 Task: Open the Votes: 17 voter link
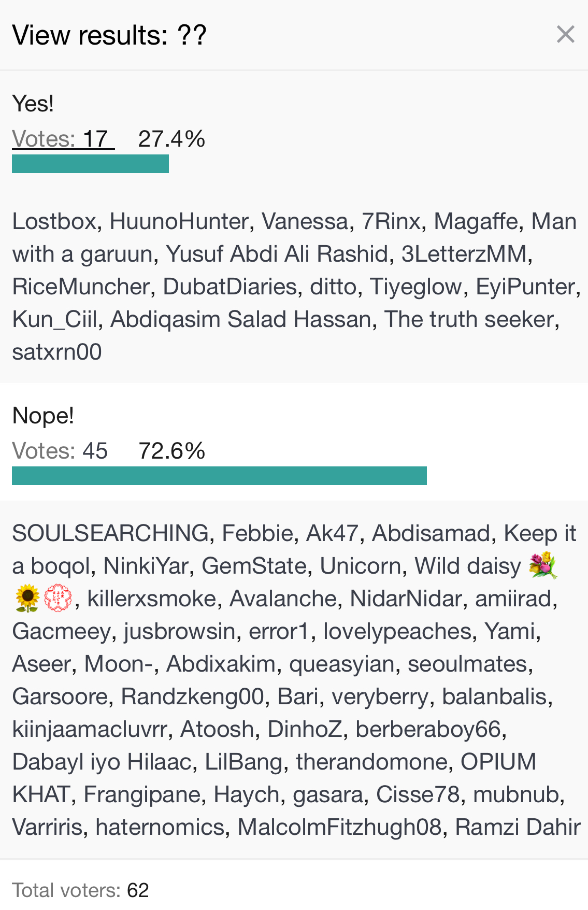point(63,139)
